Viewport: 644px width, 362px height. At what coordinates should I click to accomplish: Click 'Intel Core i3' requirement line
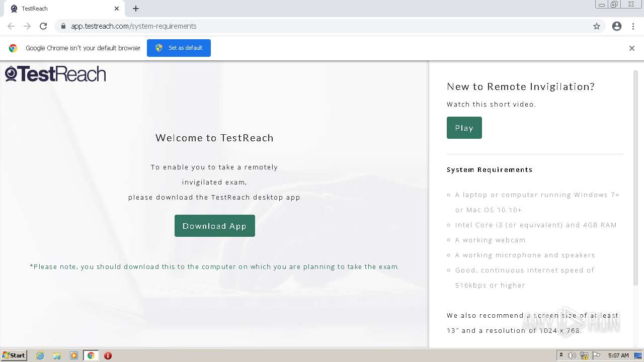(x=536, y=225)
